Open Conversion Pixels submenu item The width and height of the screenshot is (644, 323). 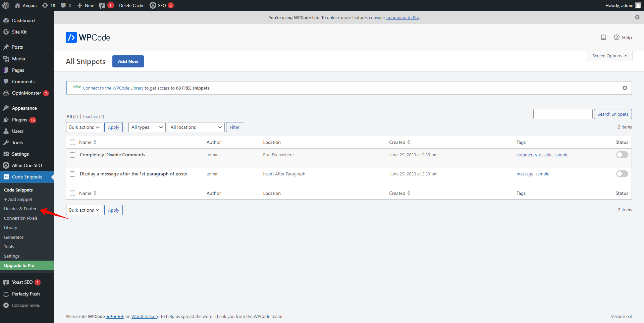tap(21, 218)
